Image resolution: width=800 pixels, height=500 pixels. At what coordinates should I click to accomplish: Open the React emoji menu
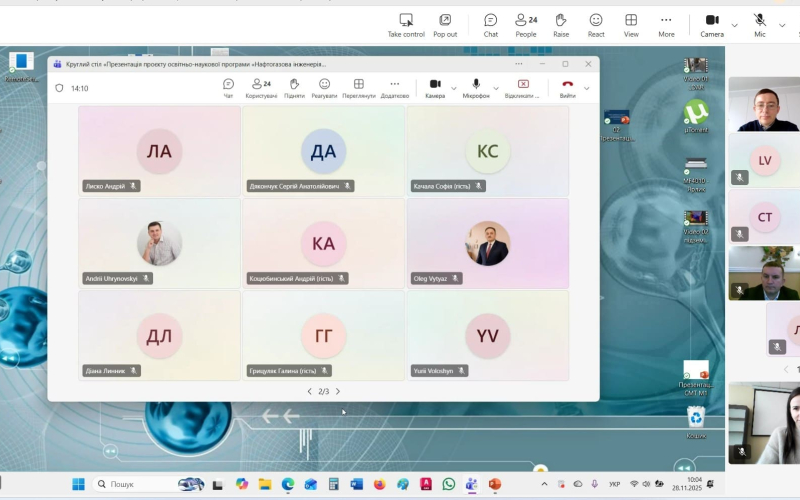[x=596, y=25]
